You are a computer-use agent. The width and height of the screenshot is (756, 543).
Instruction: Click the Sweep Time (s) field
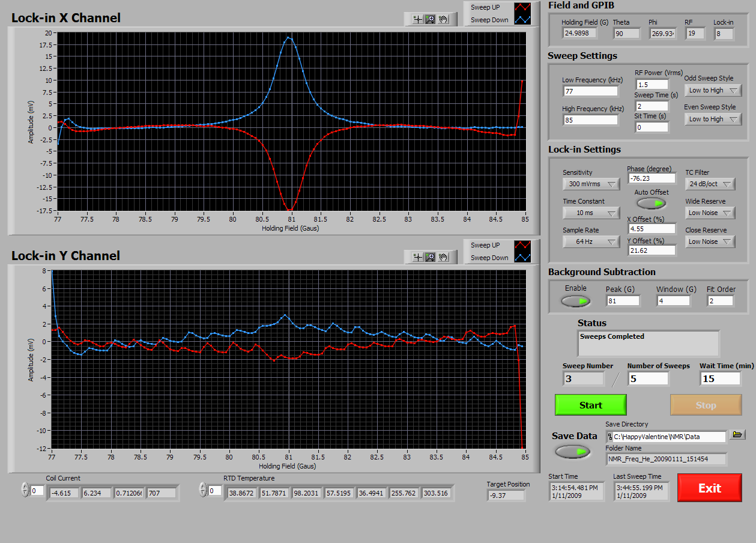click(x=652, y=106)
